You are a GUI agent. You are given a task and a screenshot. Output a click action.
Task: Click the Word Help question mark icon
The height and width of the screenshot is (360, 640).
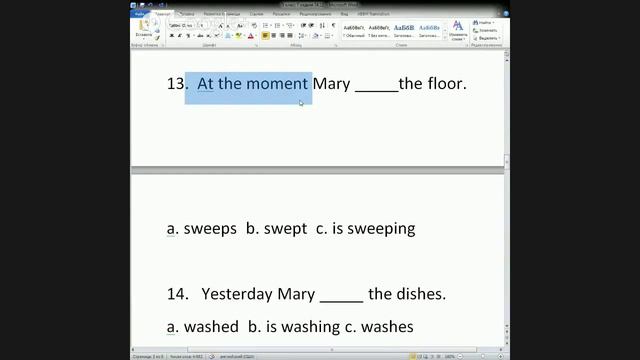(x=506, y=13)
